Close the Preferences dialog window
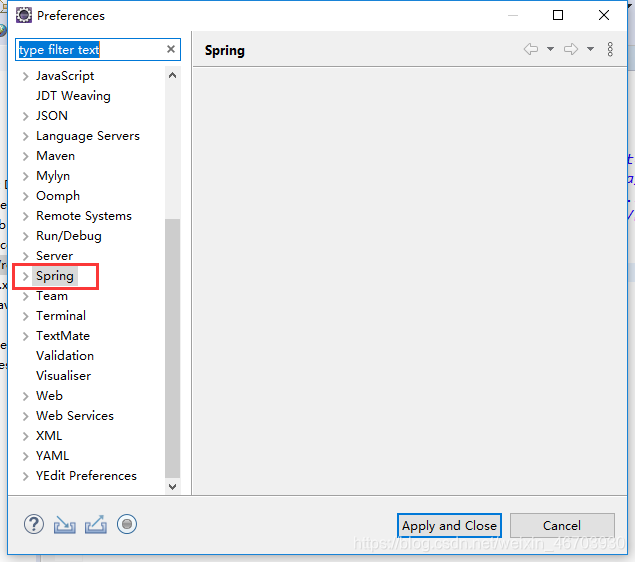The height and width of the screenshot is (562, 635). pyautogui.click(x=604, y=15)
